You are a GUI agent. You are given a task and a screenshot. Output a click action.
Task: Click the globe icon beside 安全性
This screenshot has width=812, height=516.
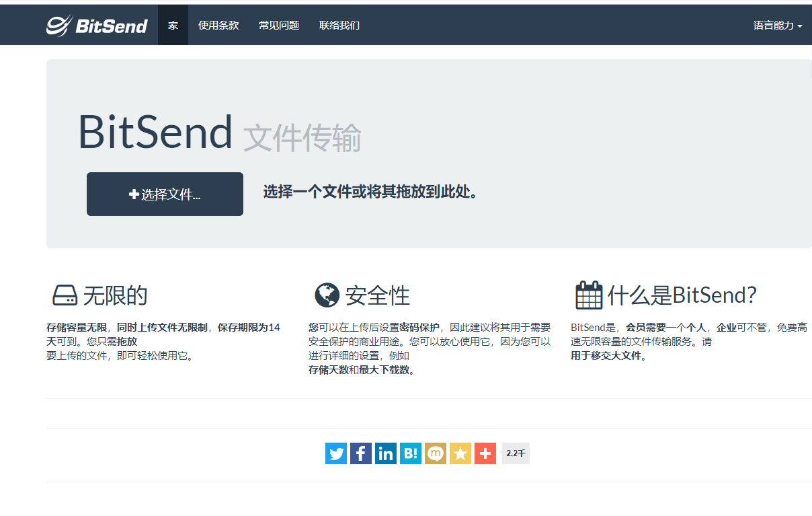tap(327, 295)
